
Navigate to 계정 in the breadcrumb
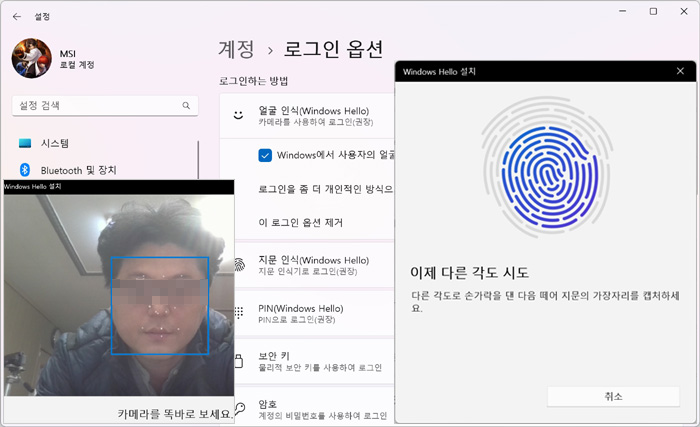(236, 49)
